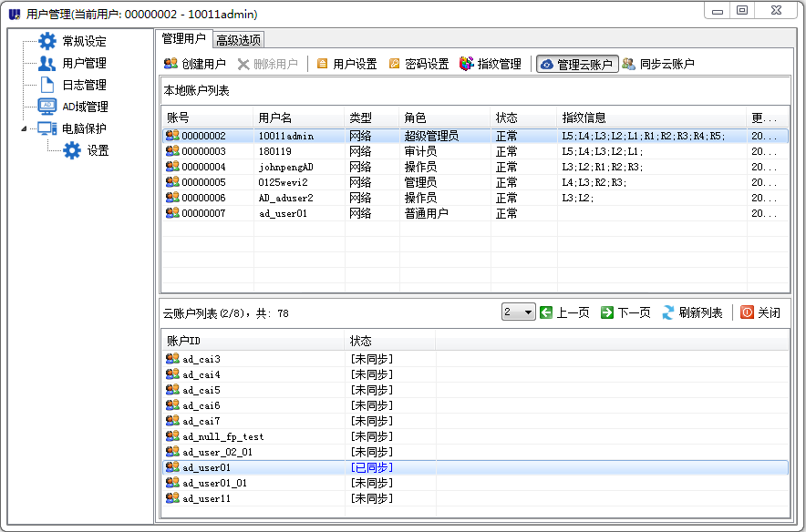Click the 角色 column header
This screenshot has height=532, width=806.
(x=445, y=118)
